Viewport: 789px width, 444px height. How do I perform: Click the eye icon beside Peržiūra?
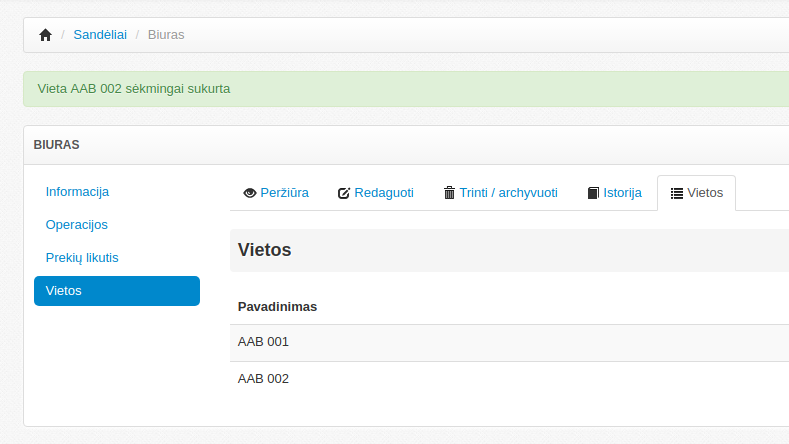pyautogui.click(x=250, y=193)
